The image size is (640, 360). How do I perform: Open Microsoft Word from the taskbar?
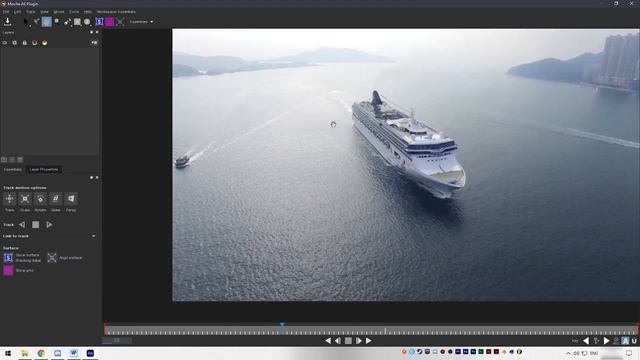(x=73, y=353)
